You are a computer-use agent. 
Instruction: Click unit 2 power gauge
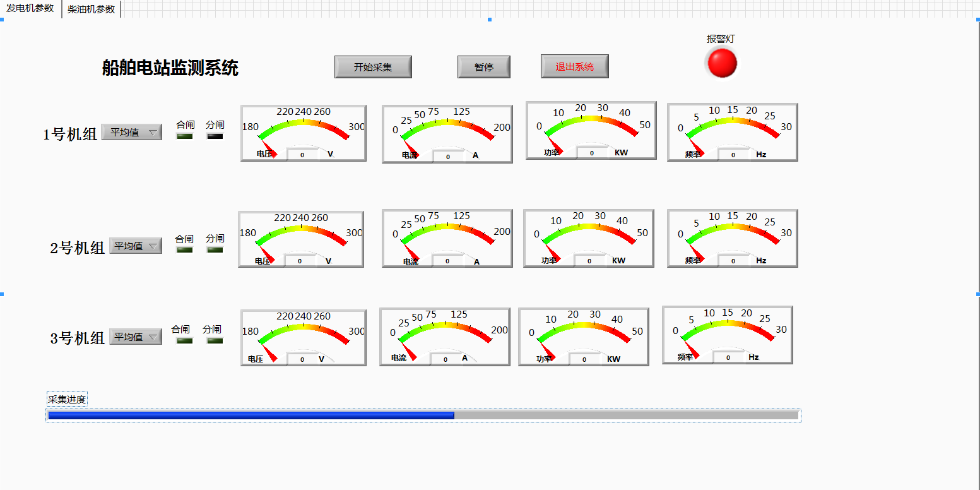[588, 238]
